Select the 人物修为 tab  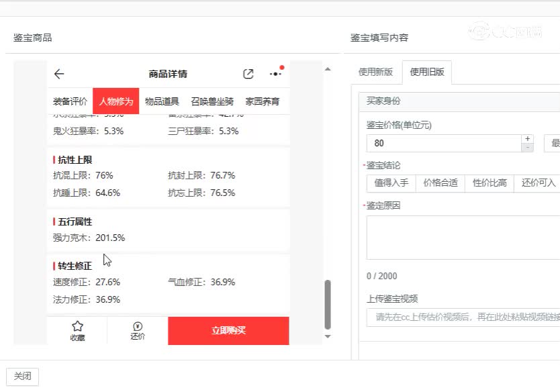point(115,101)
